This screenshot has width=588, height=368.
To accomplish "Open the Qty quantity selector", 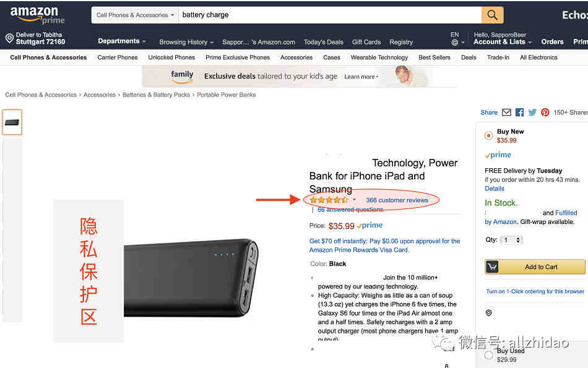I will point(512,240).
